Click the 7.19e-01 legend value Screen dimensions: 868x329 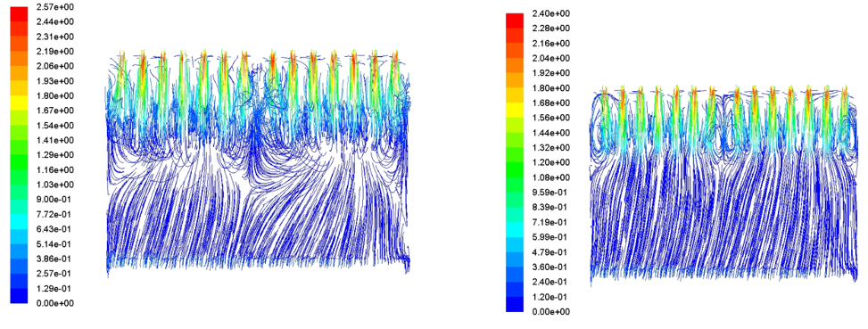pos(550,222)
